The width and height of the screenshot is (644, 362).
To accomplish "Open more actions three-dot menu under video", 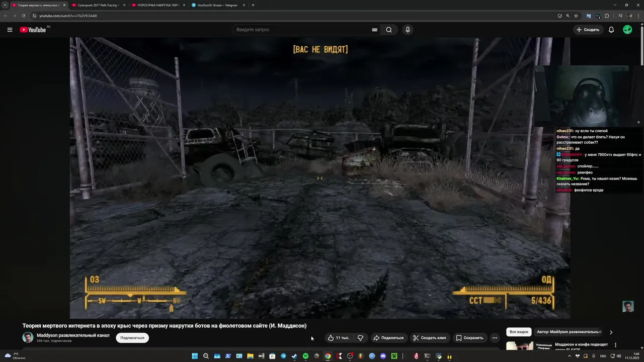I will pos(495,338).
